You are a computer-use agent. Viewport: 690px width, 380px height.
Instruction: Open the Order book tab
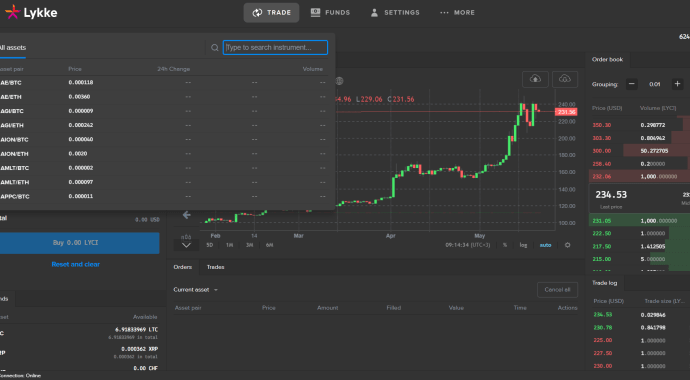click(607, 59)
